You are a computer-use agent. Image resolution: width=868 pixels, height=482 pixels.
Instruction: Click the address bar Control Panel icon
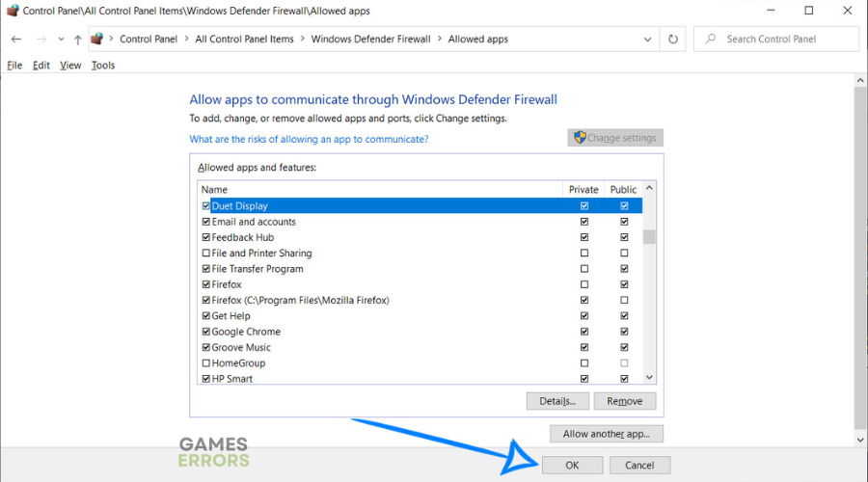point(96,39)
